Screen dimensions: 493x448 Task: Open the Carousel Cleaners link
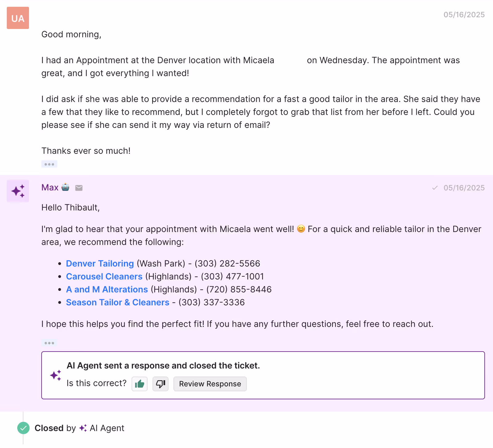click(104, 276)
